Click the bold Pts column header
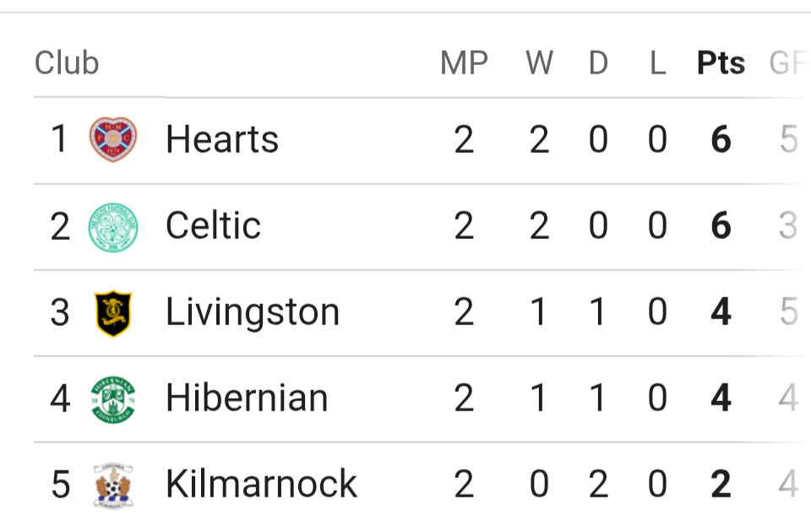 [721, 63]
